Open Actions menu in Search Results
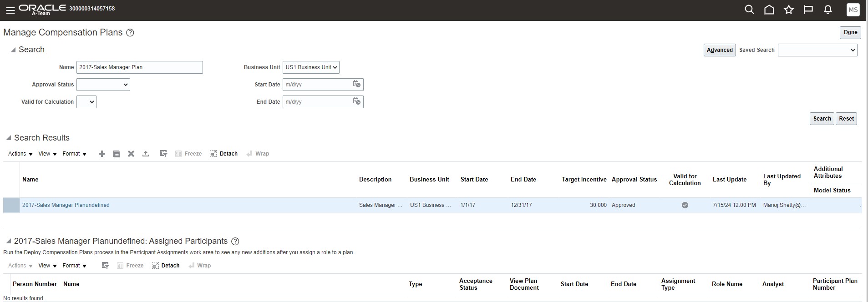The image size is (868, 302). pos(20,154)
